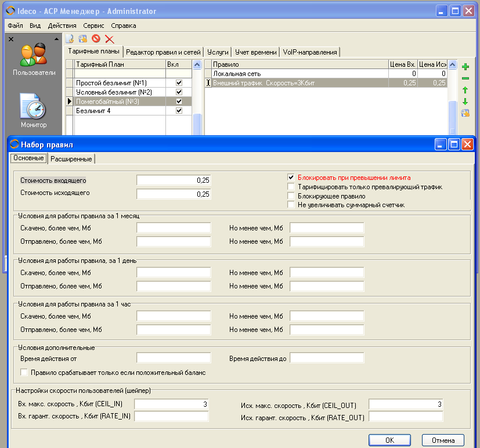Click the green plus add-rule icon

tap(465, 67)
